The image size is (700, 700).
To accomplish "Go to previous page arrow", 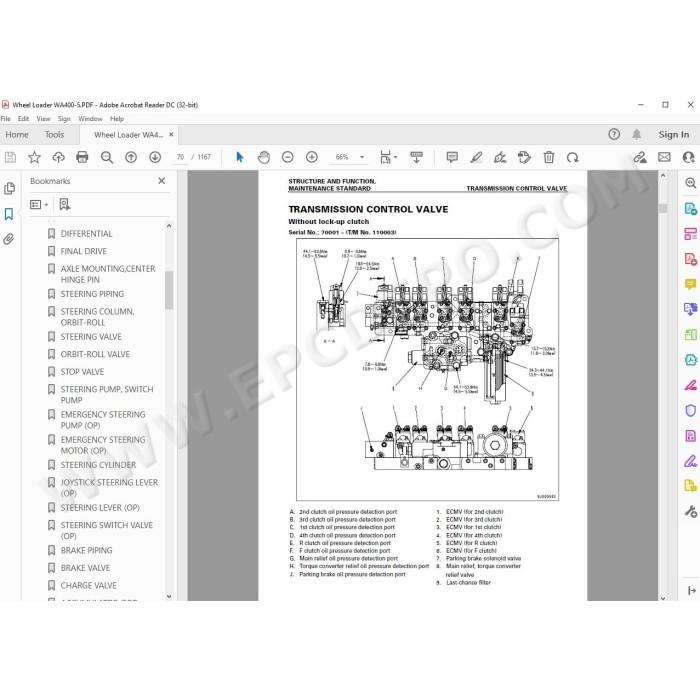I will point(131,157).
